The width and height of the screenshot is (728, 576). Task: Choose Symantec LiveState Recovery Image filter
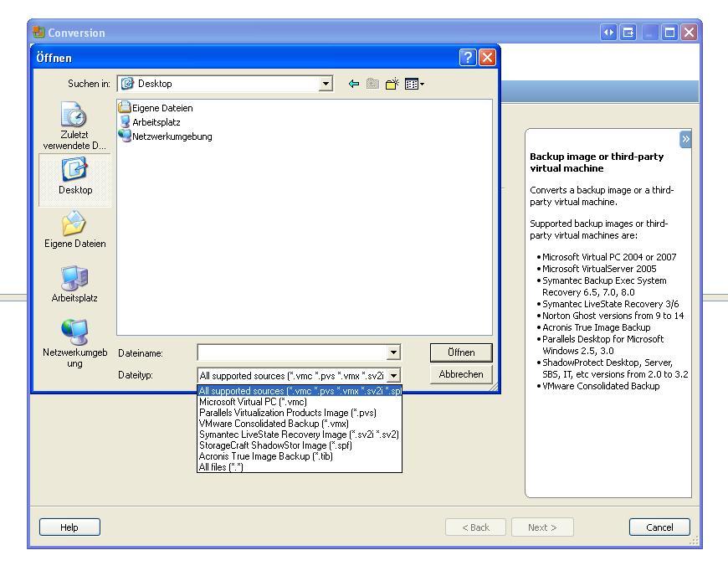pos(300,435)
